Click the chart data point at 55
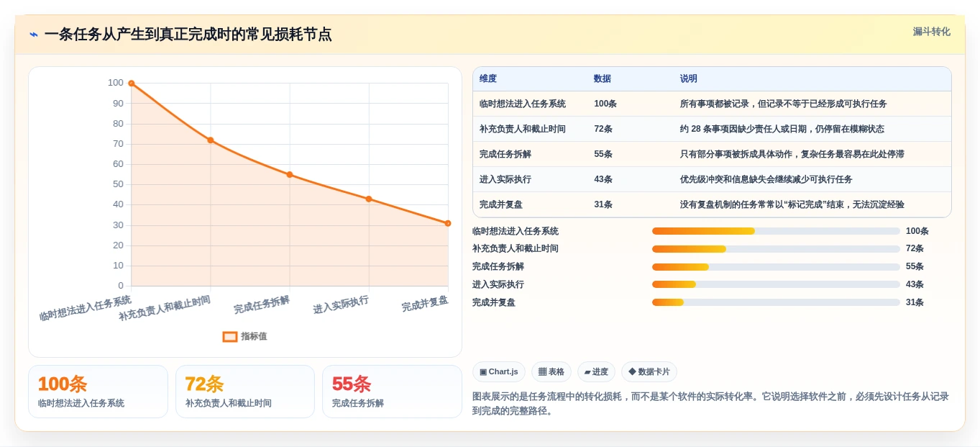This screenshot has width=980, height=447. point(290,174)
